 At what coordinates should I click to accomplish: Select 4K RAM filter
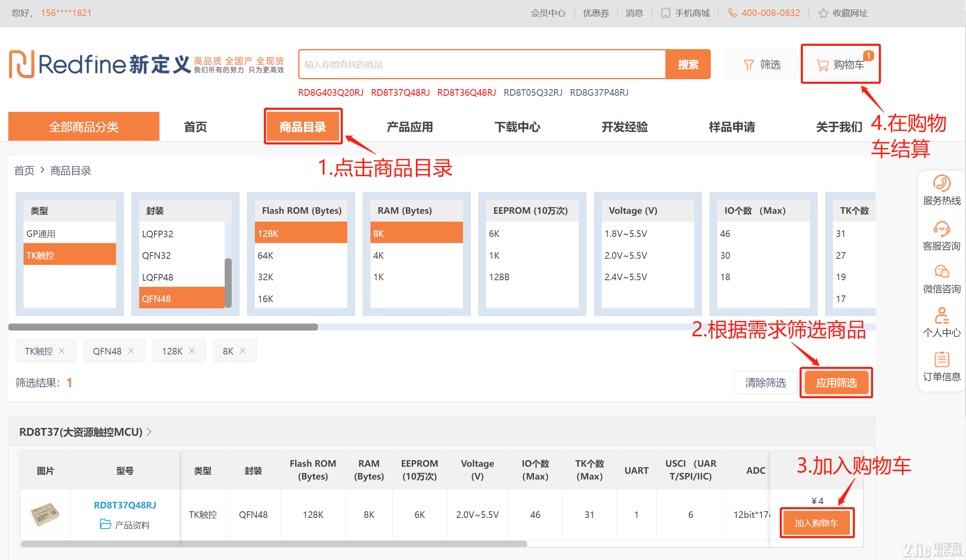coord(417,255)
